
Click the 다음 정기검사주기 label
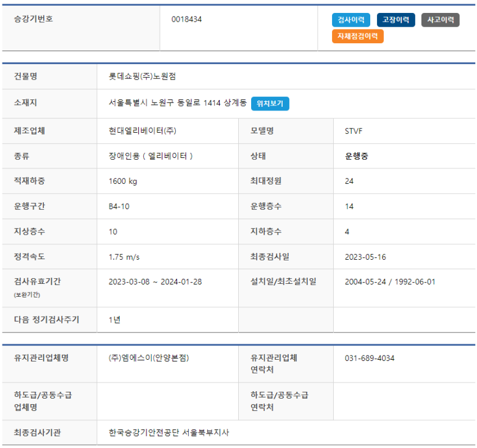pyautogui.click(x=46, y=320)
